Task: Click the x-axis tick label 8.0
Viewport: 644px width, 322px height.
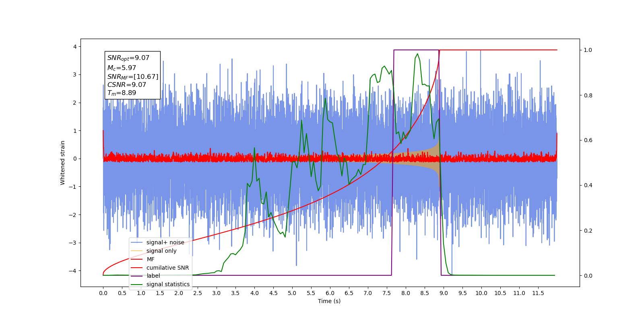Action: pos(406,293)
